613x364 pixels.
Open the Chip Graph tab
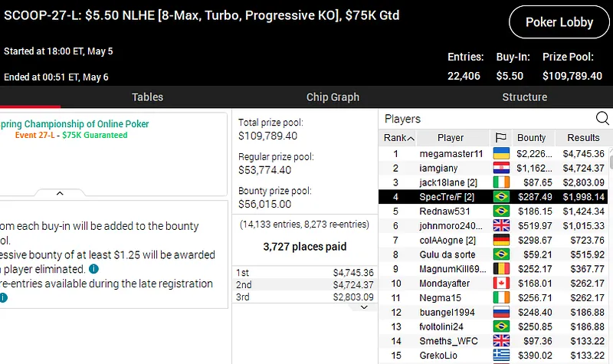click(333, 97)
